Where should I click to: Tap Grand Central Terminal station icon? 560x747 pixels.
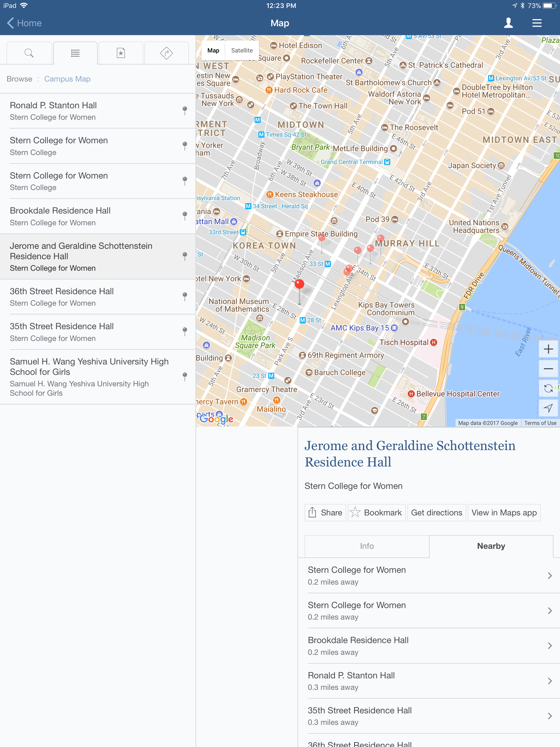pos(387,162)
